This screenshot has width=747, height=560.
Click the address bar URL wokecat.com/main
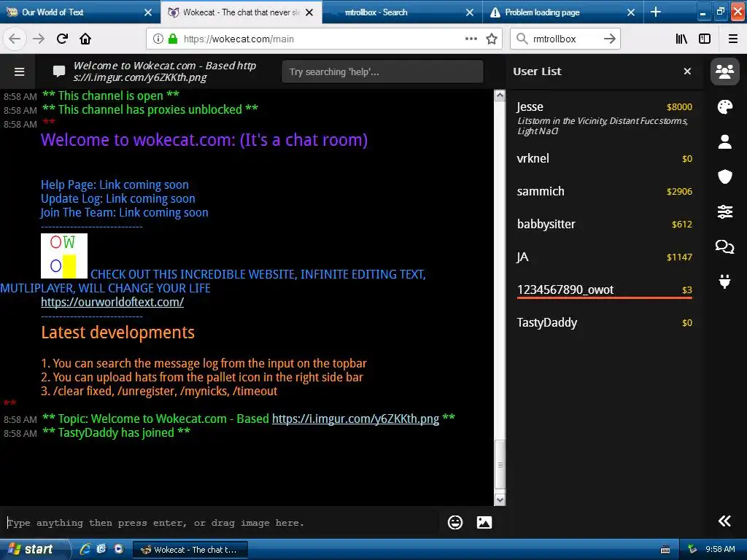click(x=239, y=39)
